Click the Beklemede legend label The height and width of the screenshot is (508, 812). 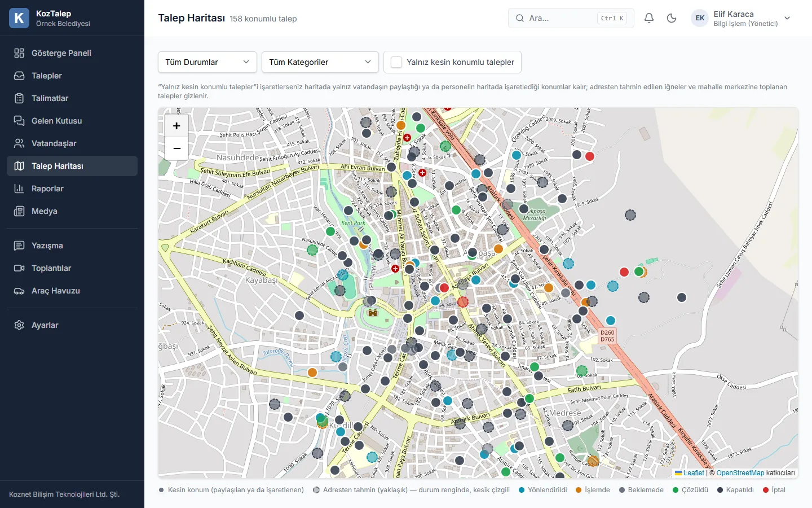point(646,490)
